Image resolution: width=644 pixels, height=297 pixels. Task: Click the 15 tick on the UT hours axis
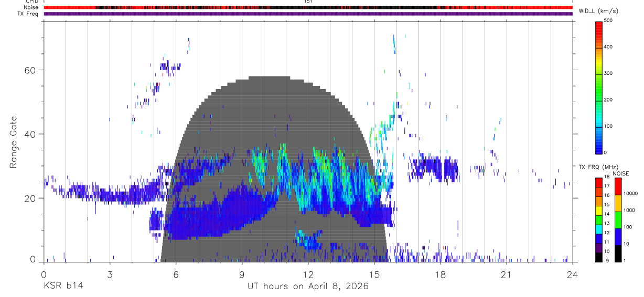coord(374,275)
